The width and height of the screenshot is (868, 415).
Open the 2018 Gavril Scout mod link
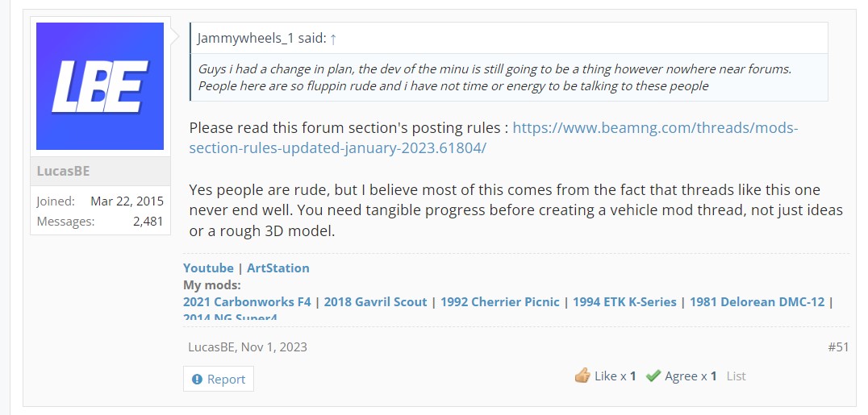tap(375, 302)
